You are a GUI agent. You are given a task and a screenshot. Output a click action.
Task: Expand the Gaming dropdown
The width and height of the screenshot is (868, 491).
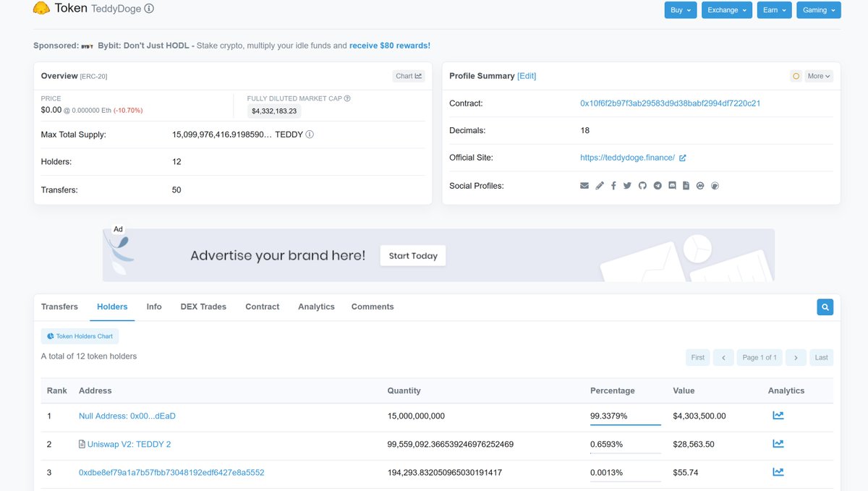(x=818, y=10)
